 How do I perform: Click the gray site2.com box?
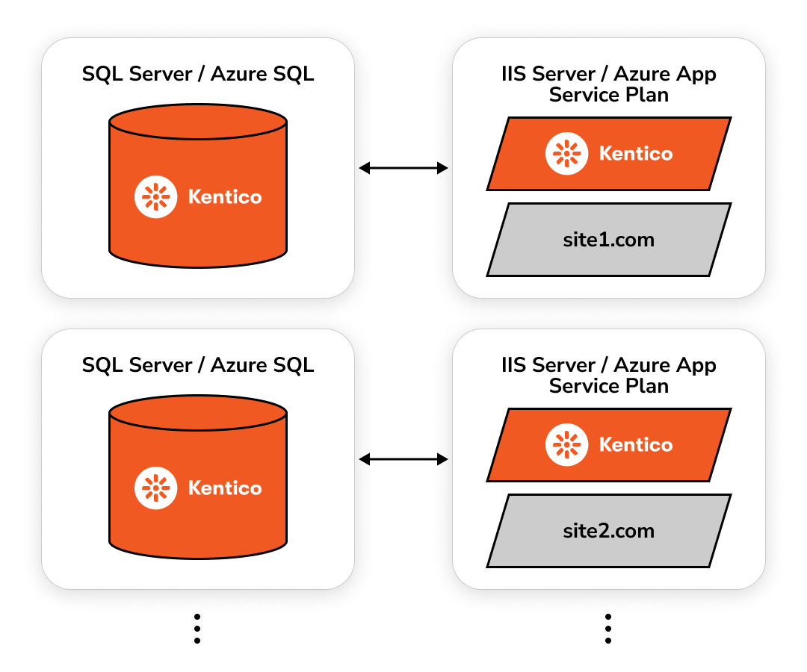point(609,531)
